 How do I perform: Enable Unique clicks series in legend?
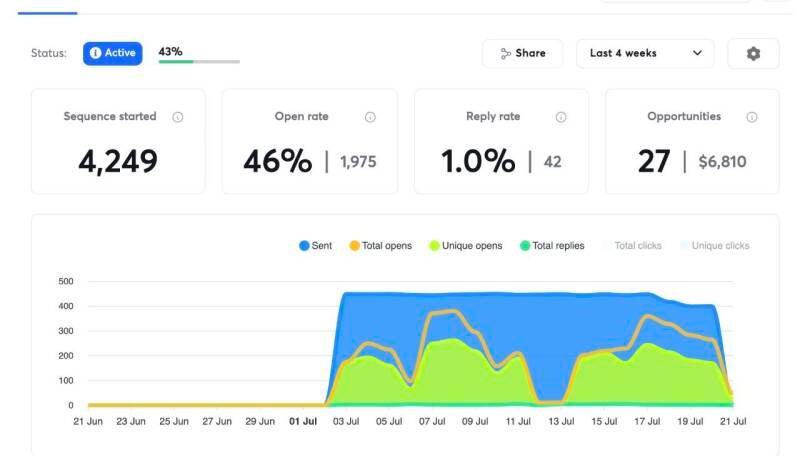pyautogui.click(x=715, y=246)
